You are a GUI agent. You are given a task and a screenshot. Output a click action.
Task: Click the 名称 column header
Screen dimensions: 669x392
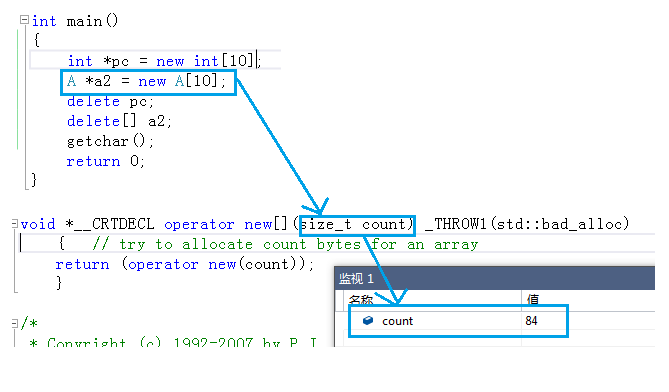[361, 299]
